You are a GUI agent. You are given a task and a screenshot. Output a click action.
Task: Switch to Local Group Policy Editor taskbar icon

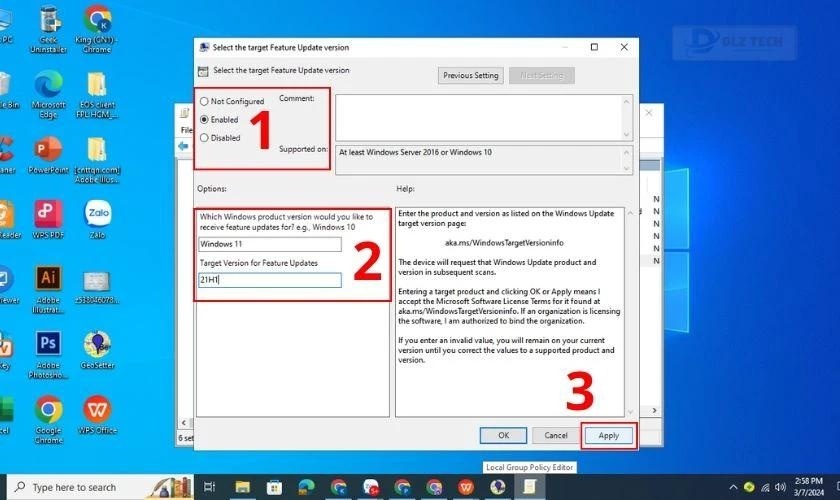point(529,487)
